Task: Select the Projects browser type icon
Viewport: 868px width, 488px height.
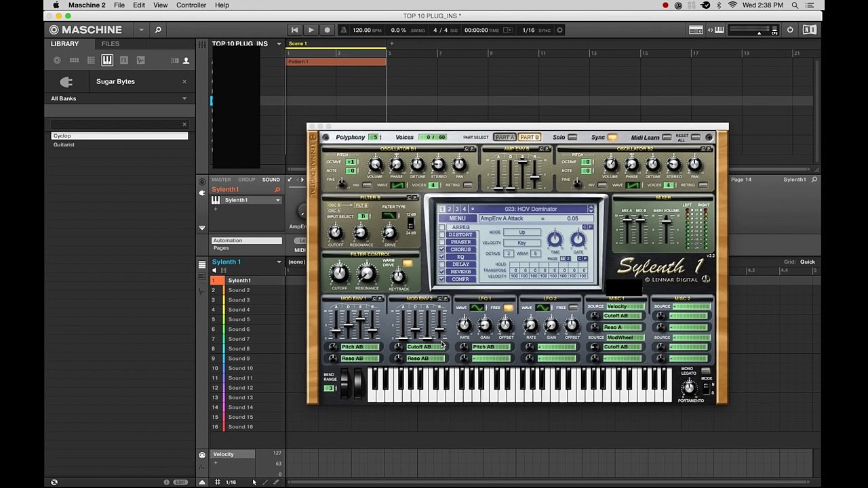Action: click(57, 60)
